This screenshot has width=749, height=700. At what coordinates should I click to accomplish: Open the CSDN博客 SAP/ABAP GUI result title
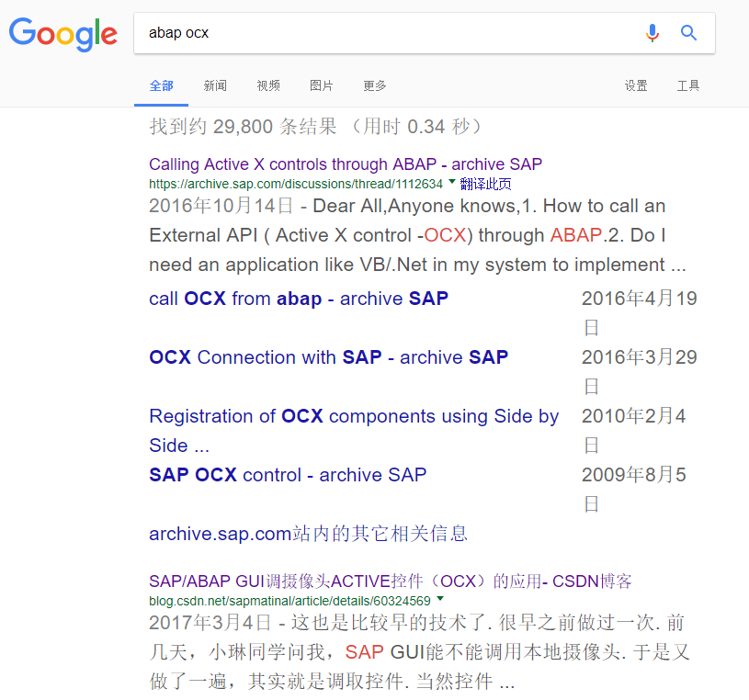391,581
